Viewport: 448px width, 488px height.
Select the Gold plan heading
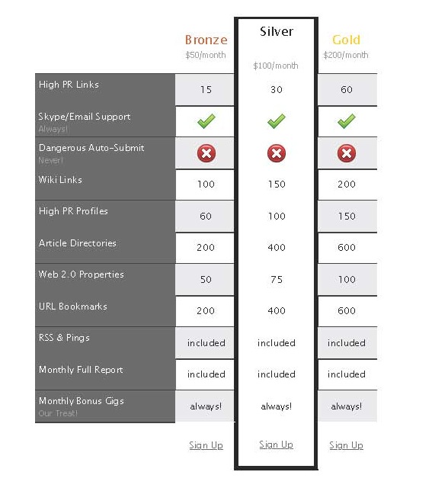pyautogui.click(x=347, y=40)
